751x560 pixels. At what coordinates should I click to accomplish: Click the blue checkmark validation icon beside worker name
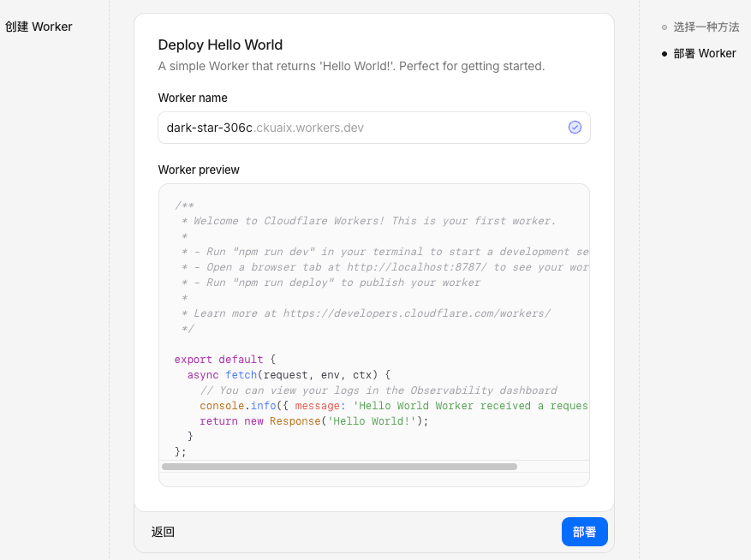coord(575,127)
